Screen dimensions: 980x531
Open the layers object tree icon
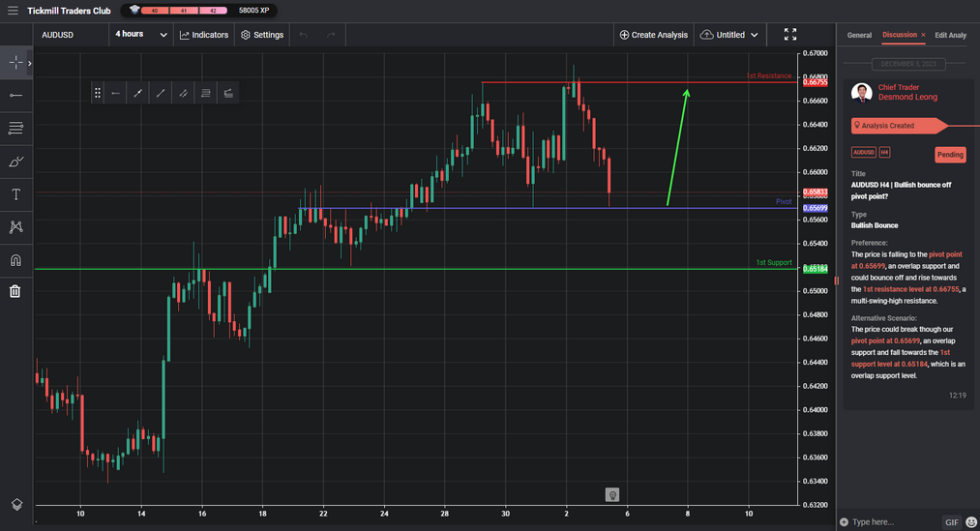(16, 504)
